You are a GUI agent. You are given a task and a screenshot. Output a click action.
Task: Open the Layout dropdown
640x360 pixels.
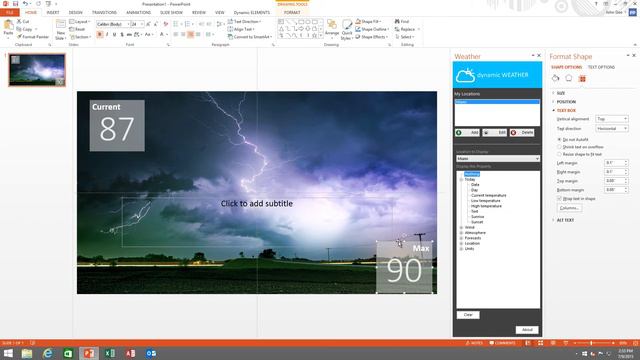(x=80, y=21)
